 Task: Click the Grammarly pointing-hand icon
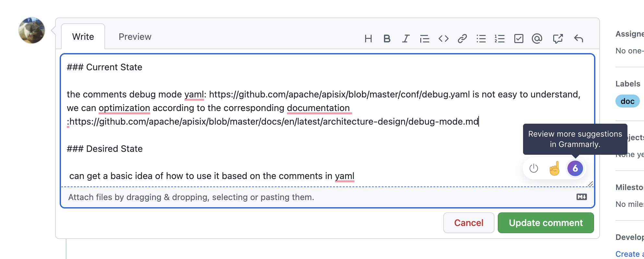coord(555,168)
